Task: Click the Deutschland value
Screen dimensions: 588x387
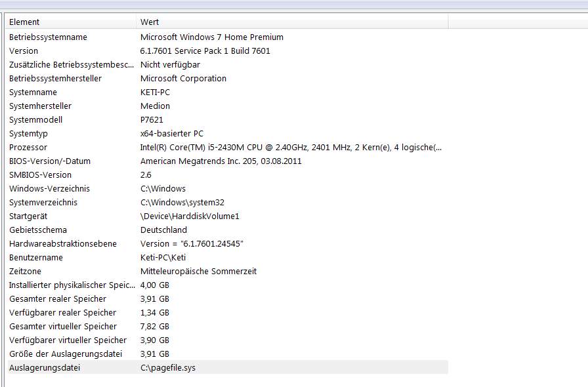Action: click(163, 230)
